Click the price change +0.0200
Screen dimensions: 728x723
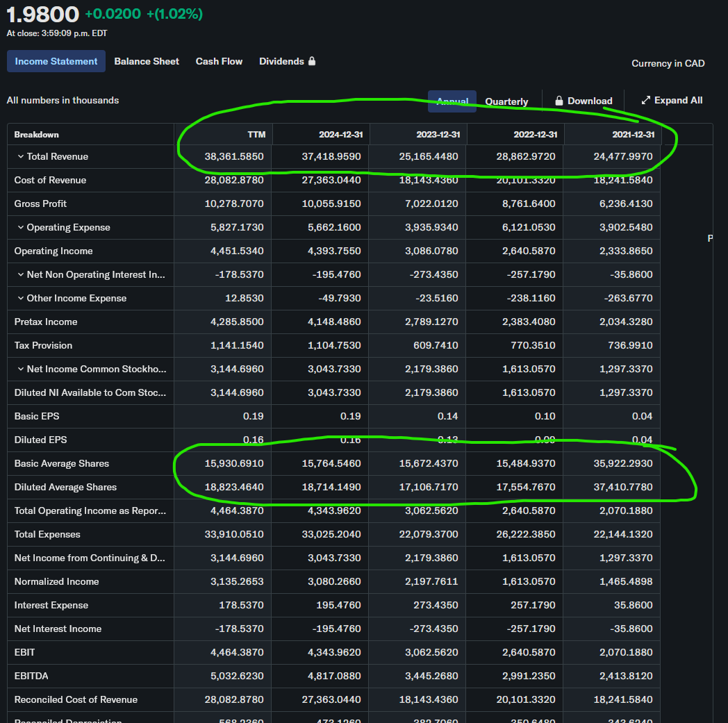[x=113, y=14]
